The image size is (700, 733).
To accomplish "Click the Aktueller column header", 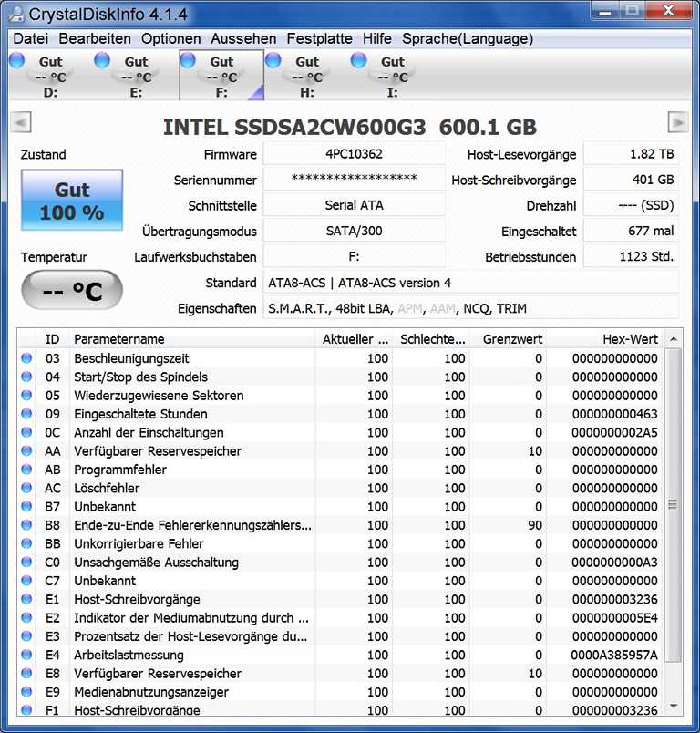I will 355,339.
